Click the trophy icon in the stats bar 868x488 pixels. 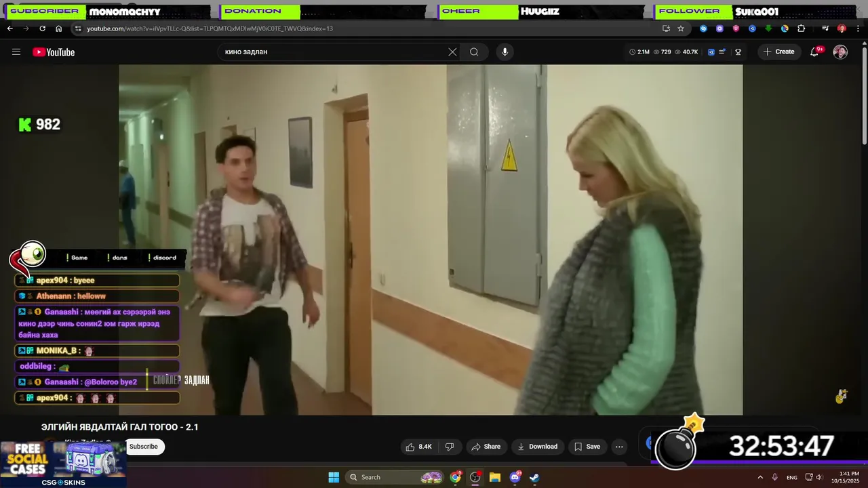pyautogui.click(x=738, y=52)
